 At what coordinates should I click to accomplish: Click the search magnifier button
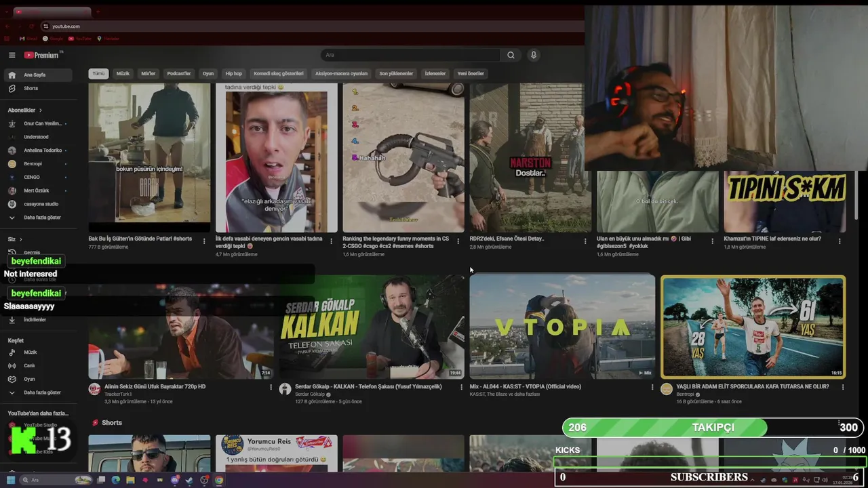pyautogui.click(x=511, y=56)
